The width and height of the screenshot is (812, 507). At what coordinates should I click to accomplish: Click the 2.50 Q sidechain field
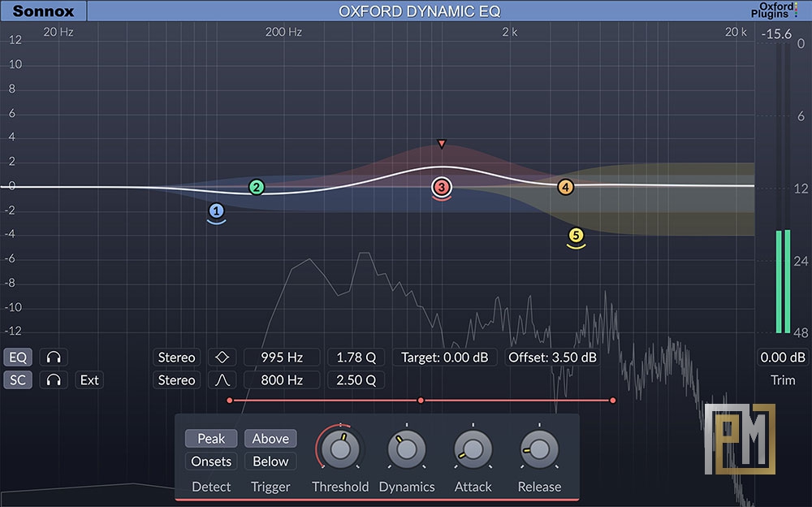click(356, 380)
